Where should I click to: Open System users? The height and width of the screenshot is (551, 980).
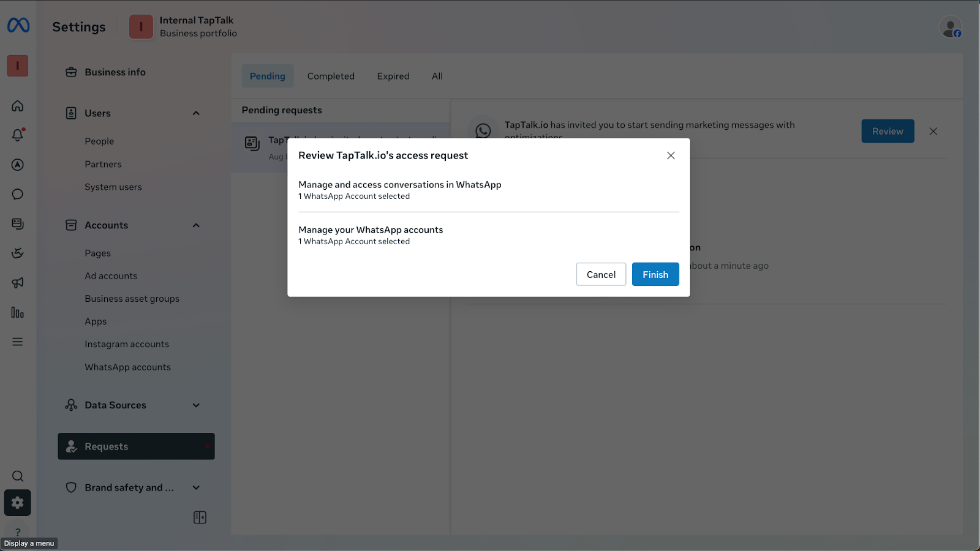(x=113, y=187)
